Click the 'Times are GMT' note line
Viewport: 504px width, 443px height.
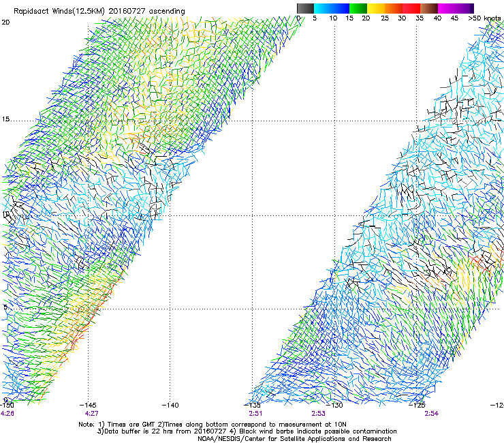212,425
